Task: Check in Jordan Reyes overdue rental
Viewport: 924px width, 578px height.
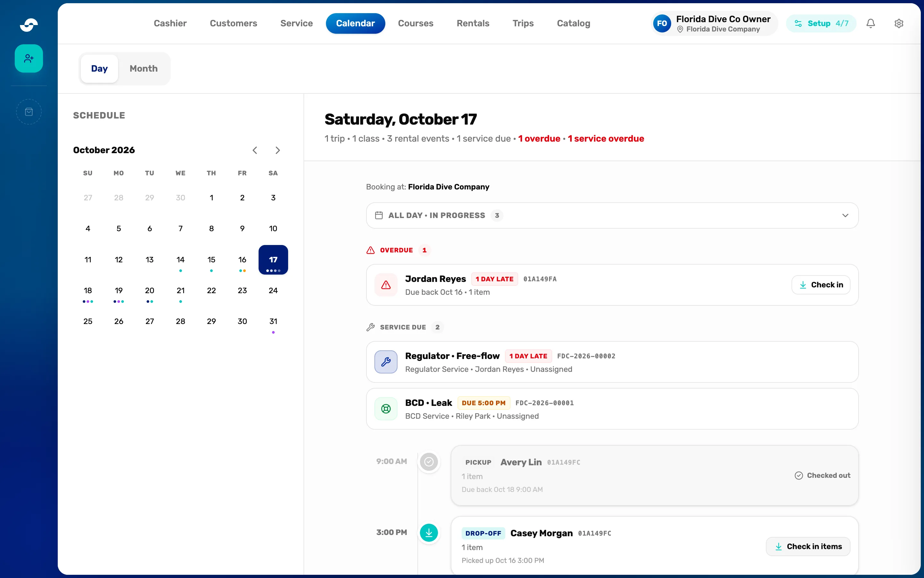Action: [x=821, y=285]
